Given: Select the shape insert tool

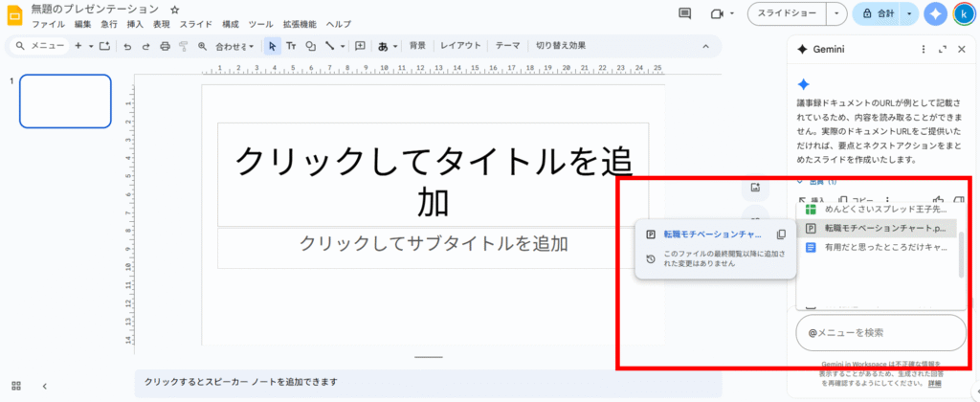Looking at the screenshot, I should point(310,46).
